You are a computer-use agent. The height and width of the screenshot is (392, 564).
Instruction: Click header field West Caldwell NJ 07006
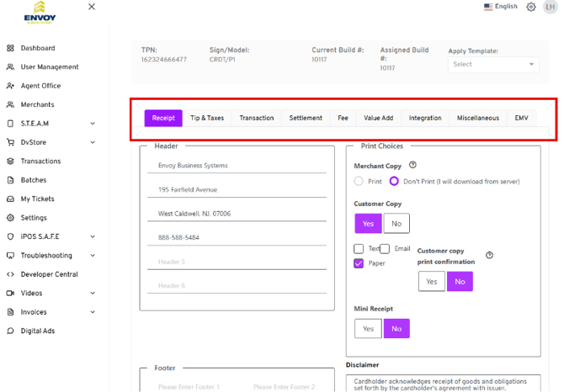pyautogui.click(x=237, y=214)
